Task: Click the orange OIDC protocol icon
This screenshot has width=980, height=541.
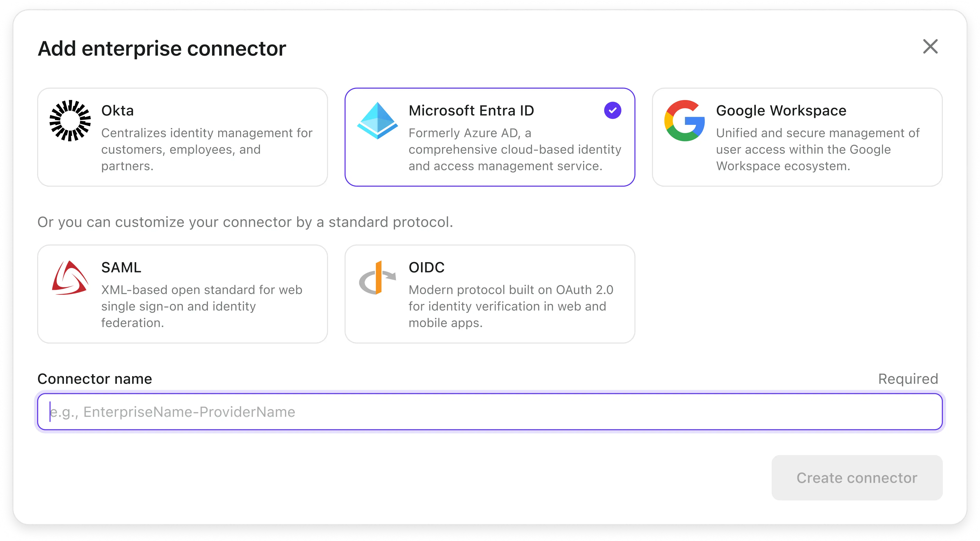Action: point(377,278)
